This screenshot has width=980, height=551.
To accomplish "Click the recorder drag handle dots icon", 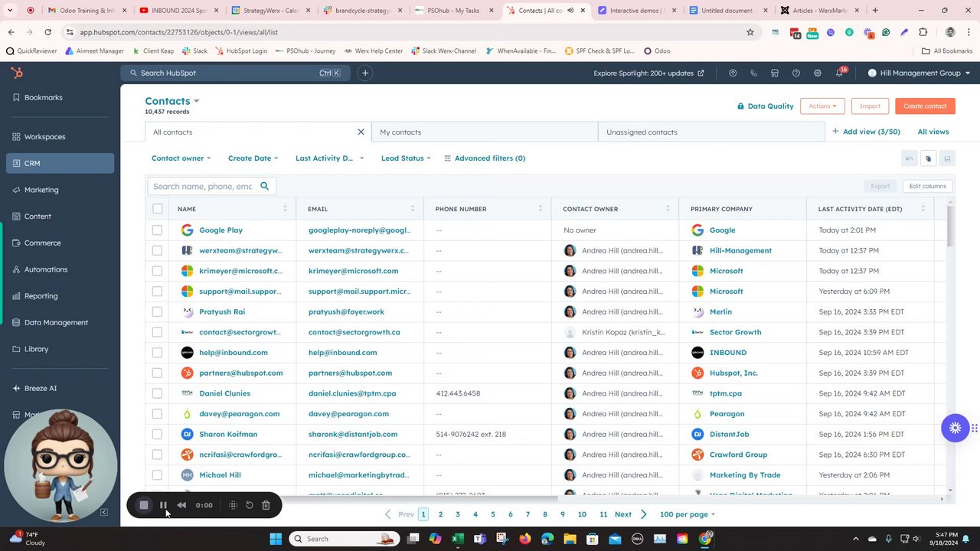I will [233, 505].
